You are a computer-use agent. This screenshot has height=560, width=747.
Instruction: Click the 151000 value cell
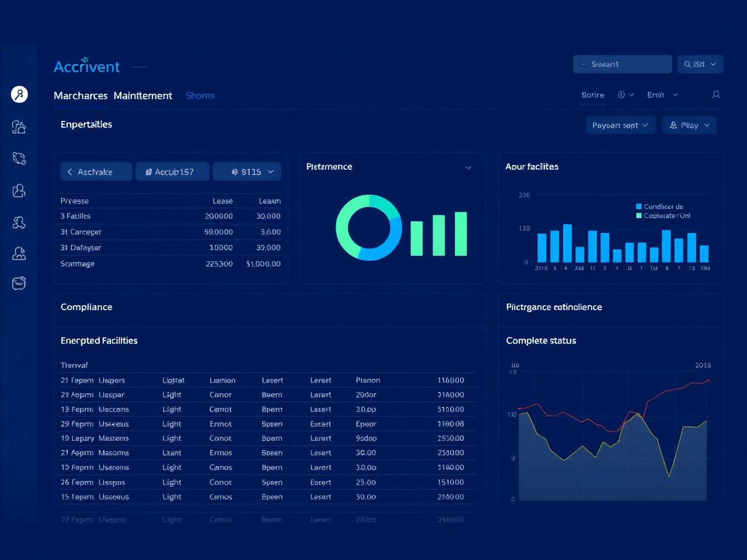coord(451,482)
